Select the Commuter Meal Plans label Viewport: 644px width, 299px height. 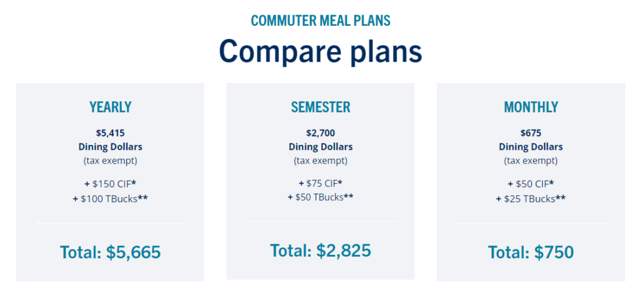coord(320,21)
